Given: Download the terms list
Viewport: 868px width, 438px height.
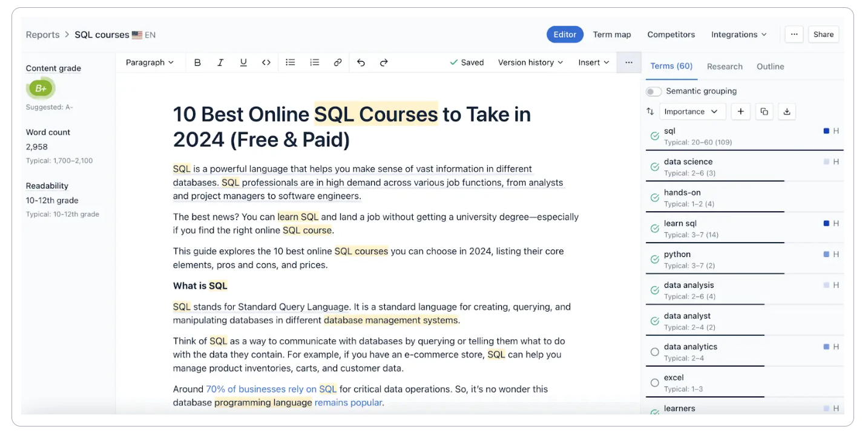Looking at the screenshot, I should coord(787,111).
